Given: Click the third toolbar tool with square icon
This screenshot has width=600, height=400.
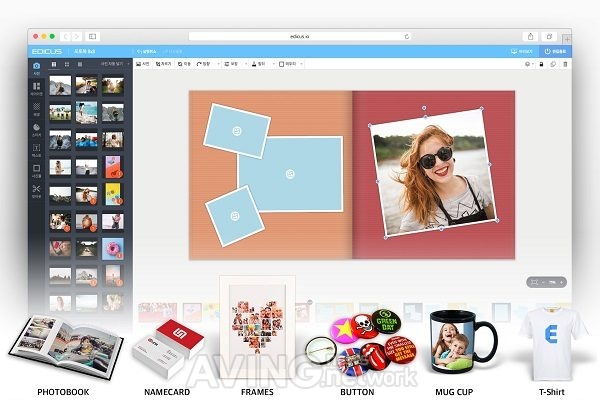Looking at the screenshot, I should click(x=184, y=64).
